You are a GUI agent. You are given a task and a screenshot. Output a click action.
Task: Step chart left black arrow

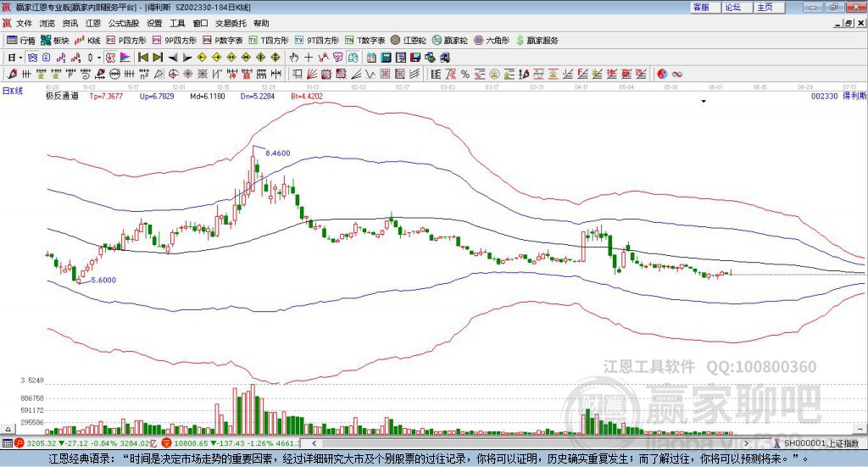pos(173,58)
